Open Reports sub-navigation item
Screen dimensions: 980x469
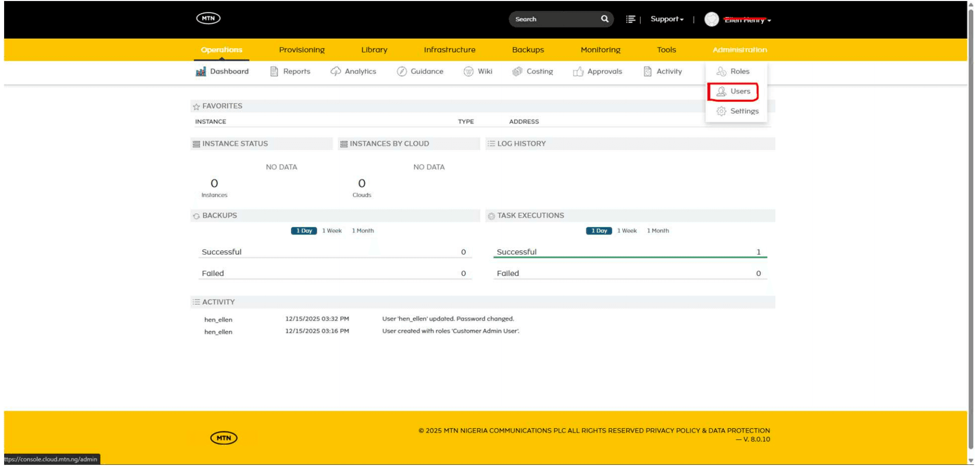pyautogui.click(x=290, y=71)
